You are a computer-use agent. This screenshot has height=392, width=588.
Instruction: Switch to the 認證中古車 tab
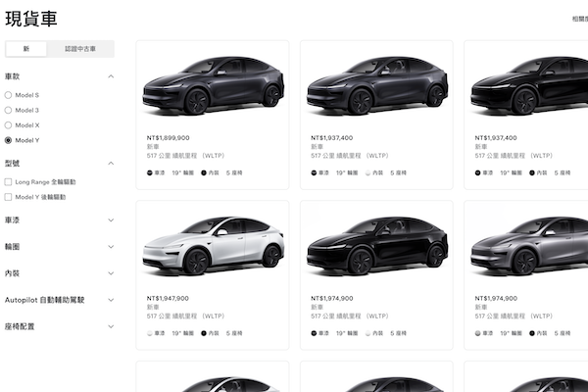(80, 49)
